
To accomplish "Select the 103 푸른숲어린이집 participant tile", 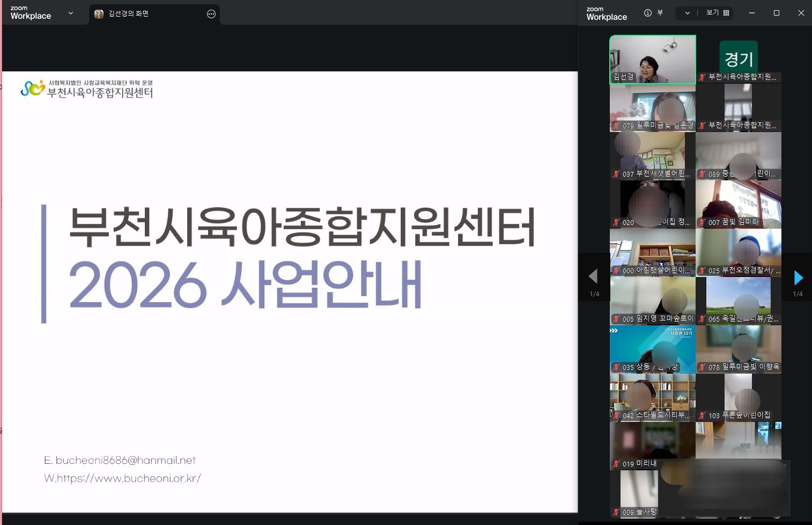I will pos(738,398).
